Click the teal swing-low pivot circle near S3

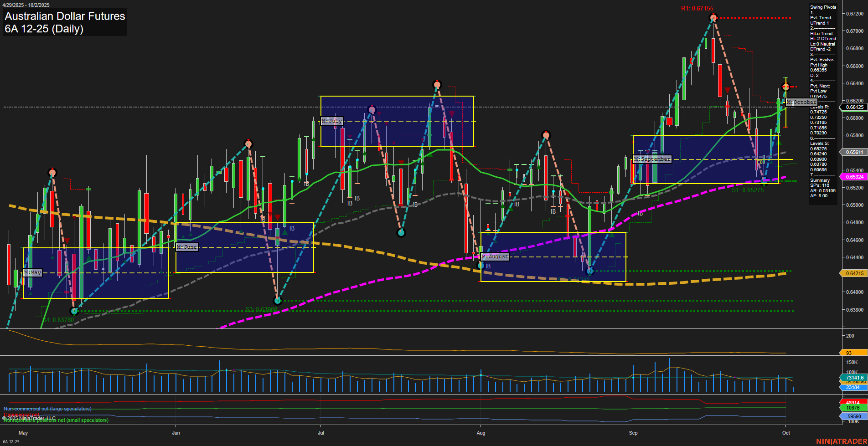click(278, 301)
